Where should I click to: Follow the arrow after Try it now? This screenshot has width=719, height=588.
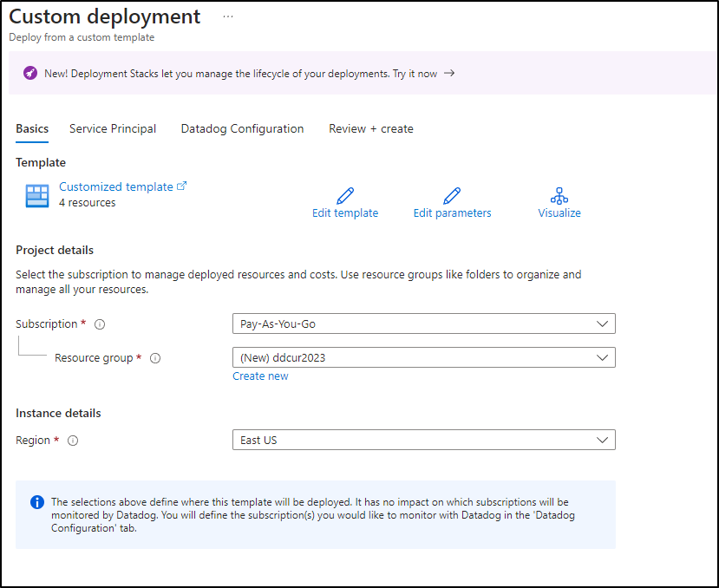click(449, 73)
